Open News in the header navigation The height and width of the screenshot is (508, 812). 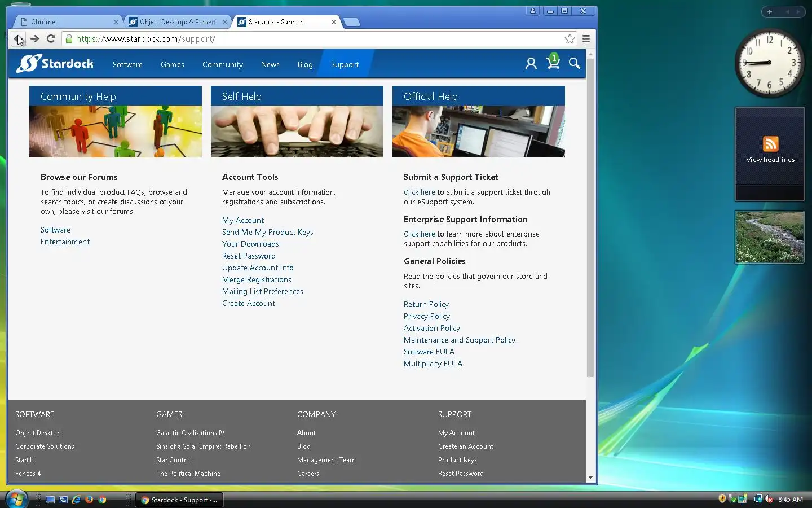[270, 64]
